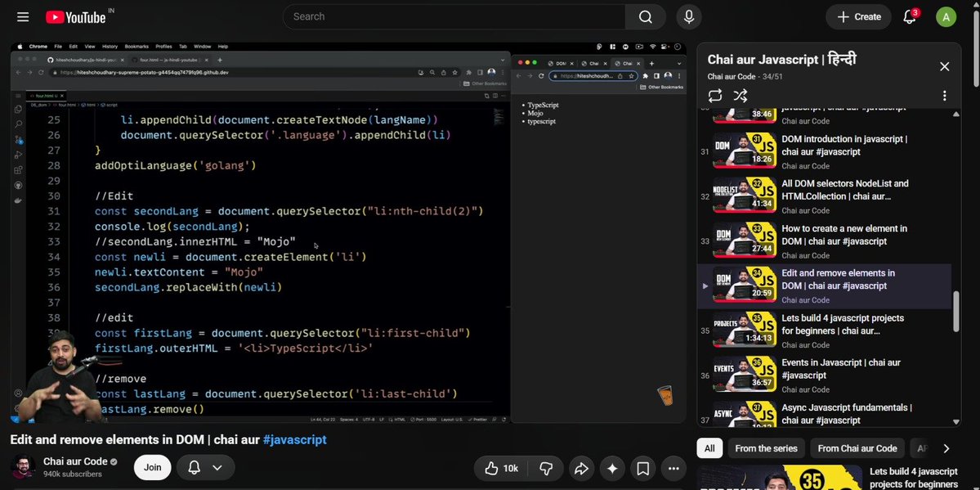Viewport: 980px width, 490px height.
Task: Dislike this video
Action: click(x=546, y=468)
